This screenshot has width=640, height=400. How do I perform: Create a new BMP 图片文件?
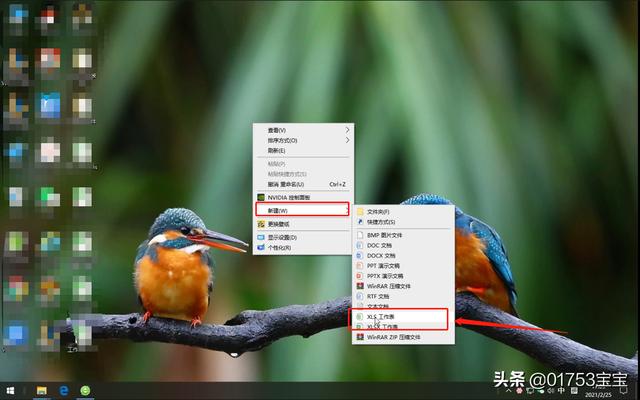[386, 234]
